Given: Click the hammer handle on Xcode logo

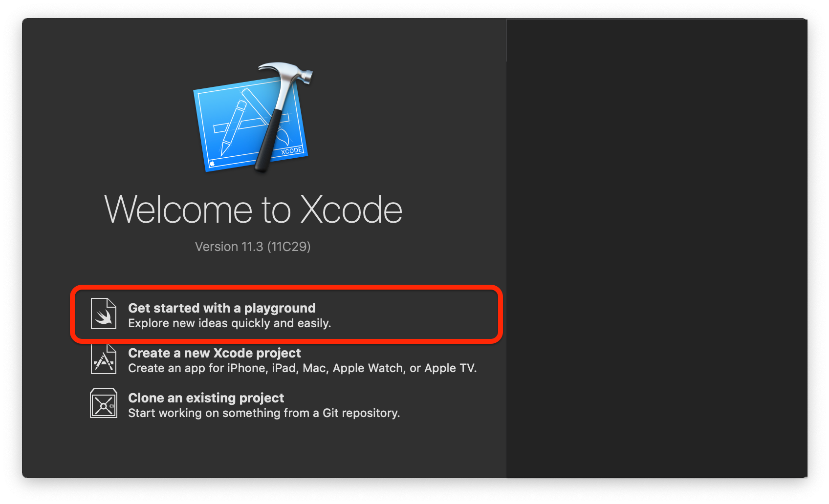Looking at the screenshot, I should click(x=270, y=139).
